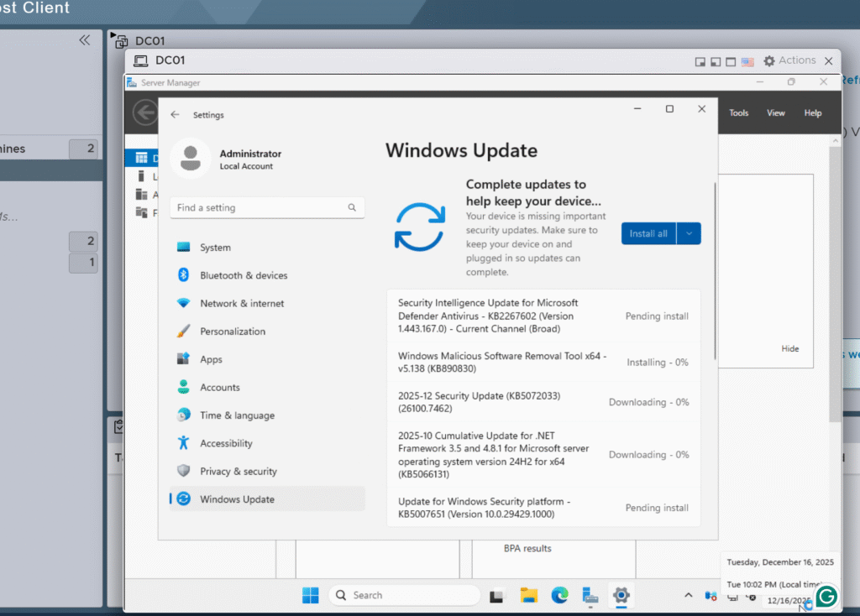The height and width of the screenshot is (616, 860).
Task: Click the Windows Start button
Action: click(x=311, y=595)
